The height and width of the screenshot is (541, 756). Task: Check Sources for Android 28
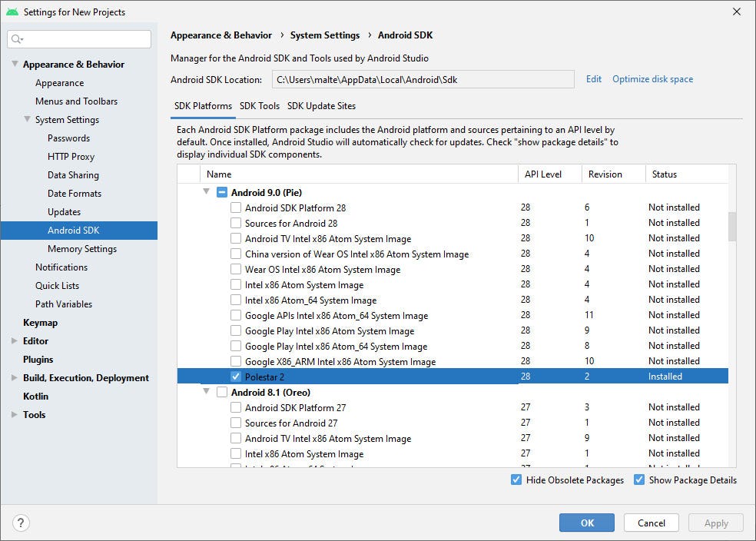tap(236, 224)
